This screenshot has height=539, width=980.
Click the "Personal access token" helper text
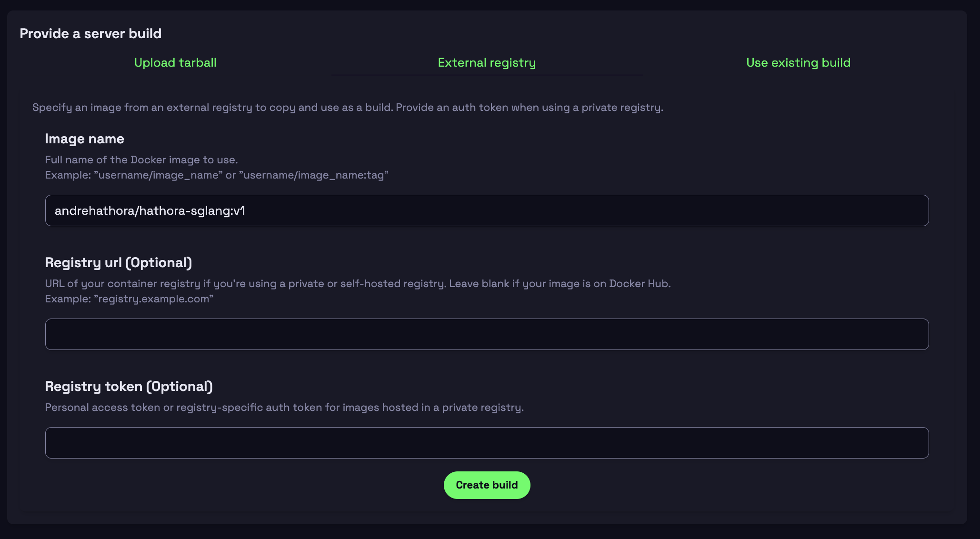tap(284, 408)
